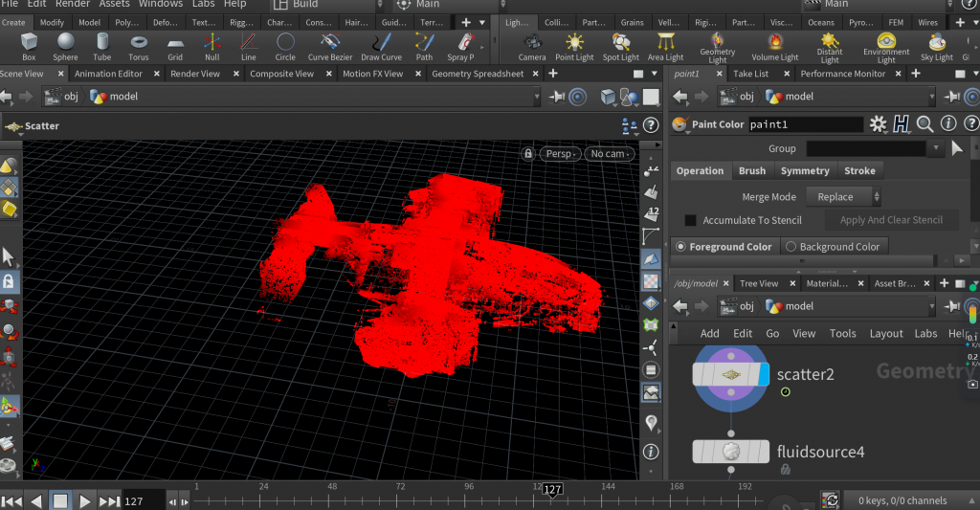Click the Group input field
Image resolution: width=980 pixels, height=510 pixels.
[x=866, y=148]
